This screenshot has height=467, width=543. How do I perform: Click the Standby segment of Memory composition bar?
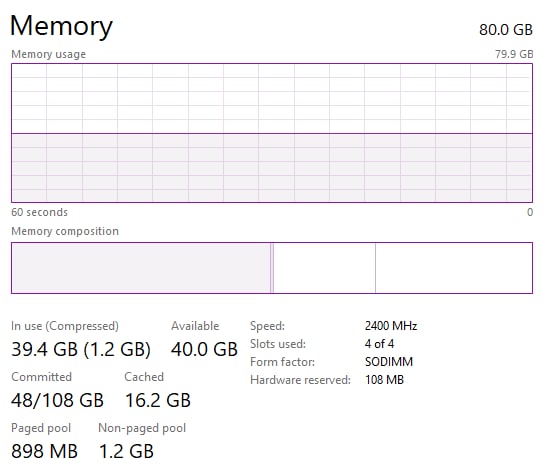pos(324,268)
